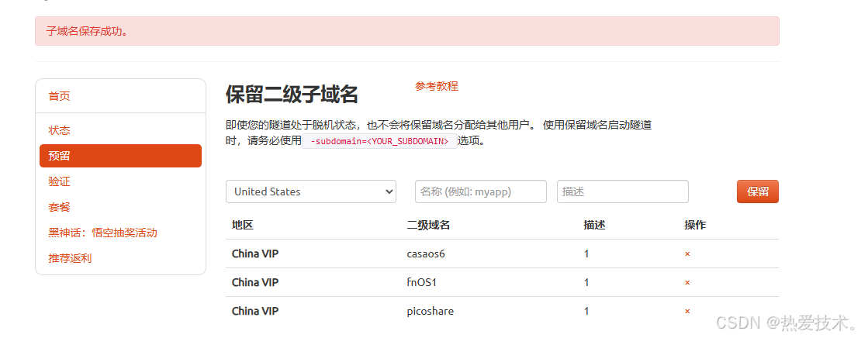Click the picoshare subdomain name cell
The image size is (868, 338).
point(431,312)
